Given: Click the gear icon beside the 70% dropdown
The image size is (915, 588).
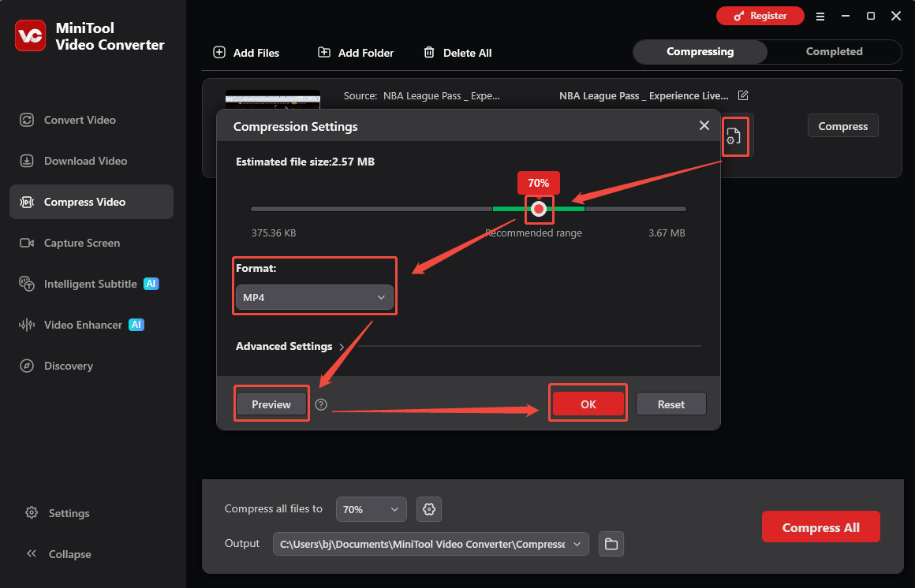Looking at the screenshot, I should [x=429, y=509].
